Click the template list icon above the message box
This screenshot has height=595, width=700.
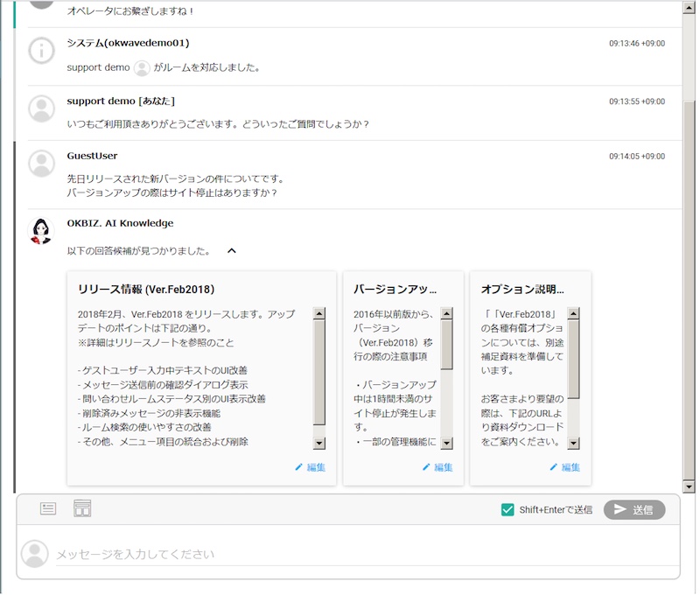[x=48, y=508]
